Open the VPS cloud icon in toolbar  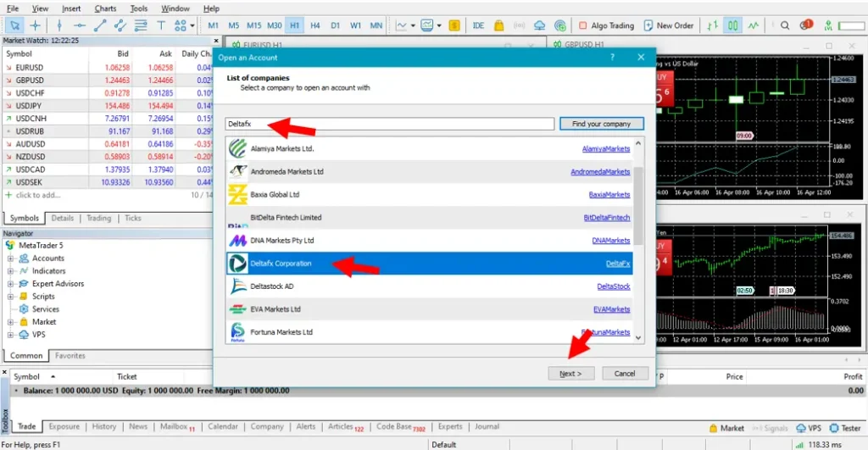[x=540, y=25]
